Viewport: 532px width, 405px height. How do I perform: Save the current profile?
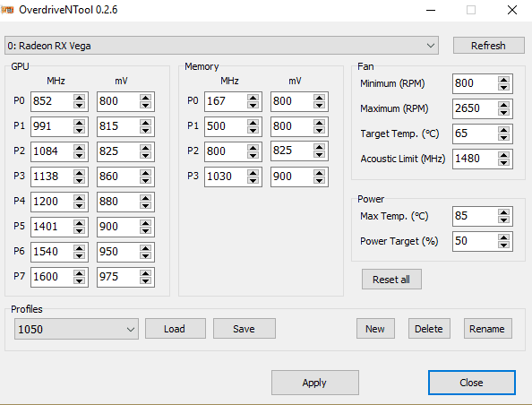pyautogui.click(x=244, y=329)
